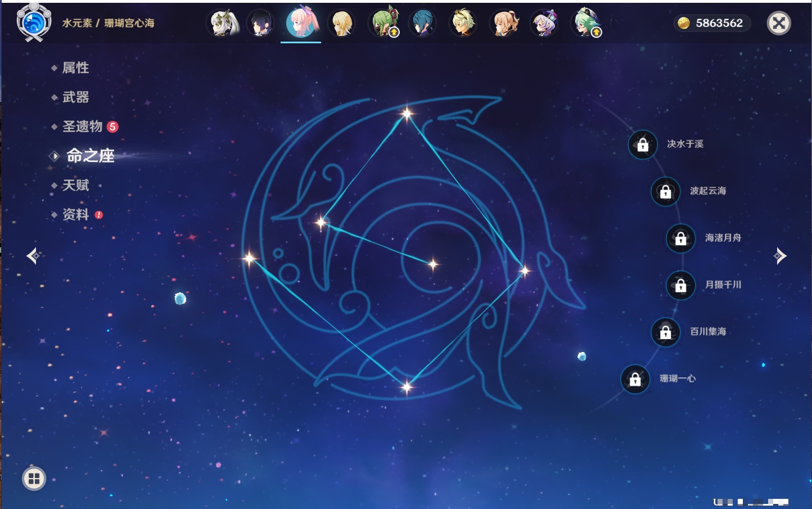The image size is (812, 509).
Task: Select the dark-haired second character avatar
Action: pyautogui.click(x=261, y=23)
